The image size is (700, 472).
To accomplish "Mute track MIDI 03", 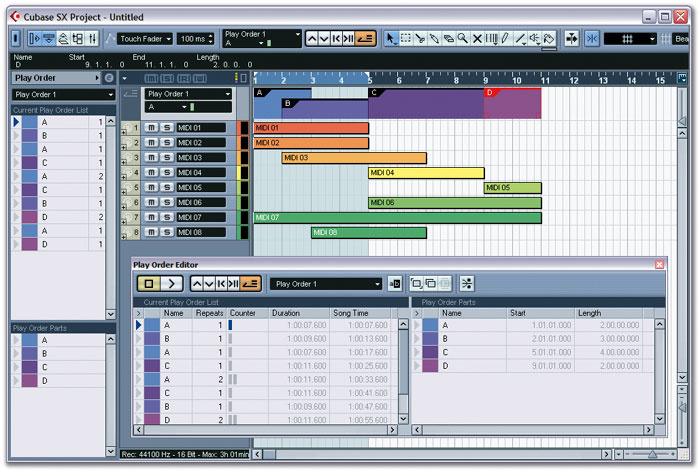I will coord(151,158).
